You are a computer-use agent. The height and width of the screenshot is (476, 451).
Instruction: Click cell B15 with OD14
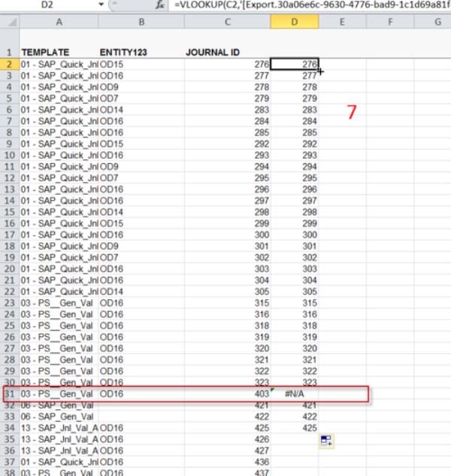(x=141, y=212)
